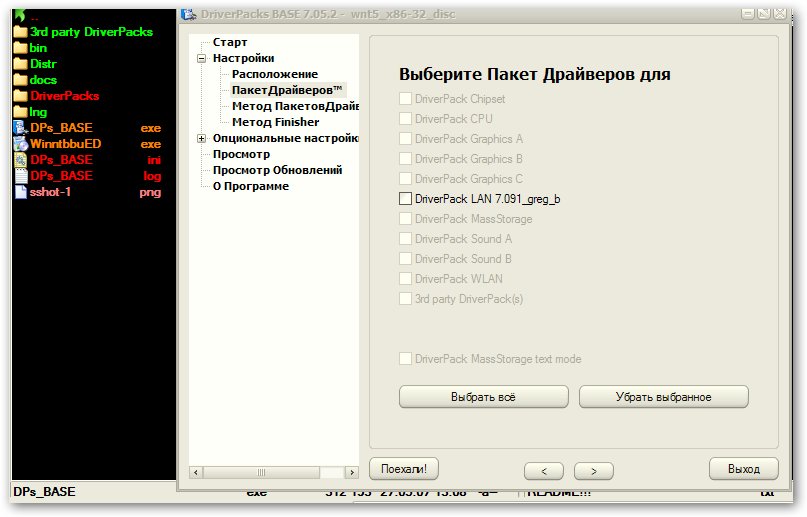Go up via the parent directory arrow
The width and height of the screenshot is (807, 517).
pos(20,16)
